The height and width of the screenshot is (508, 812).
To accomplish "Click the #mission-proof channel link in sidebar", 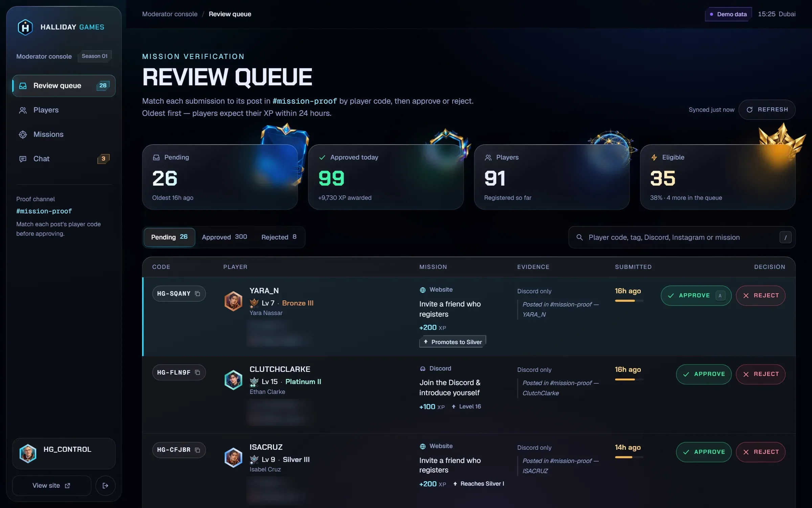I will pyautogui.click(x=44, y=211).
